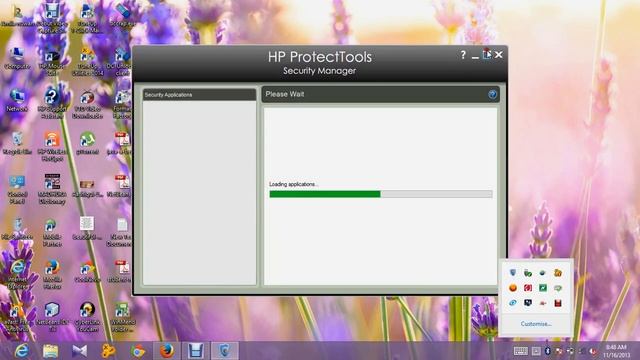Open the Network desktop icon
640x360 pixels.
pyautogui.click(x=17, y=100)
